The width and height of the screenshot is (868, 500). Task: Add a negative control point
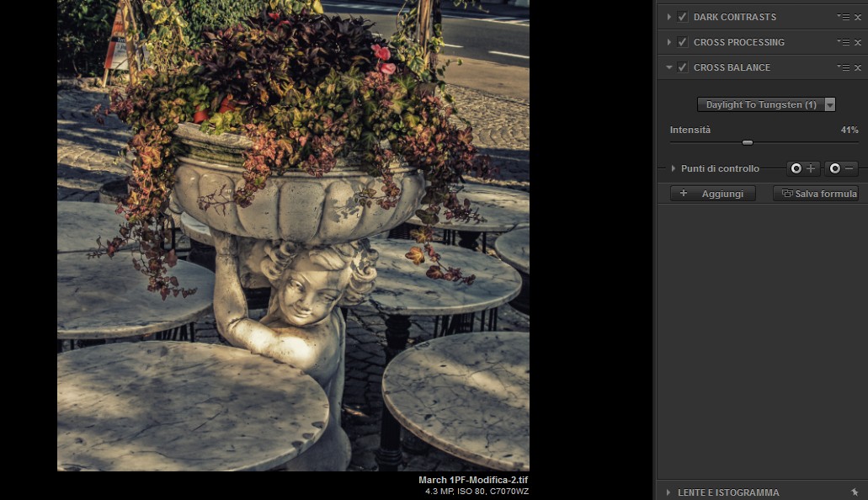841,168
